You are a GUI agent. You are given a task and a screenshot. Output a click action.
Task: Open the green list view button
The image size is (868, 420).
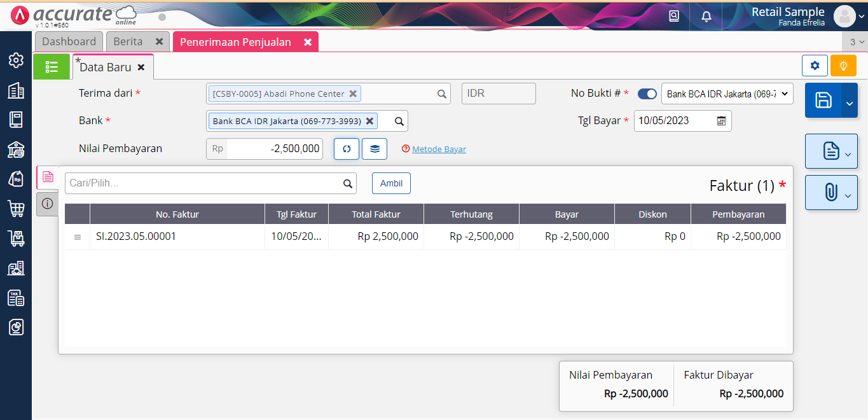(52, 67)
